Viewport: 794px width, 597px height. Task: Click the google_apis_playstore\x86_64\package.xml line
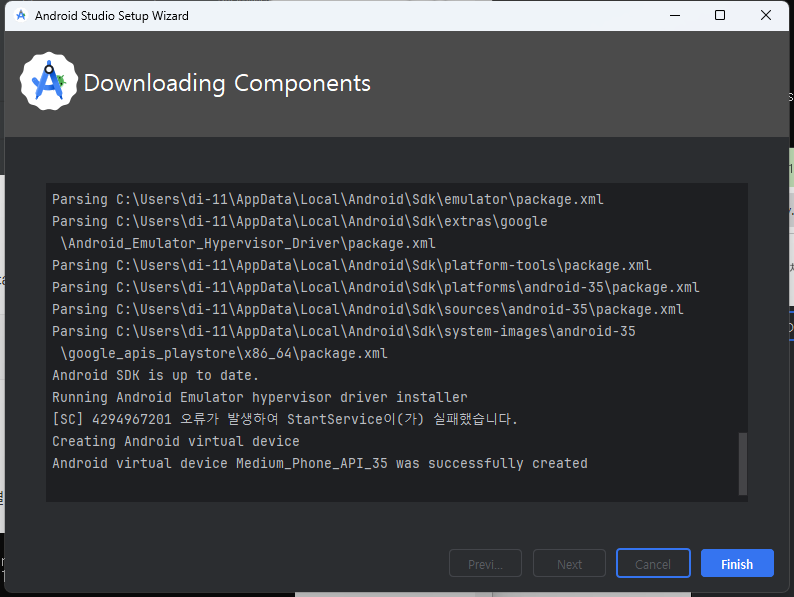pyautogui.click(x=224, y=353)
